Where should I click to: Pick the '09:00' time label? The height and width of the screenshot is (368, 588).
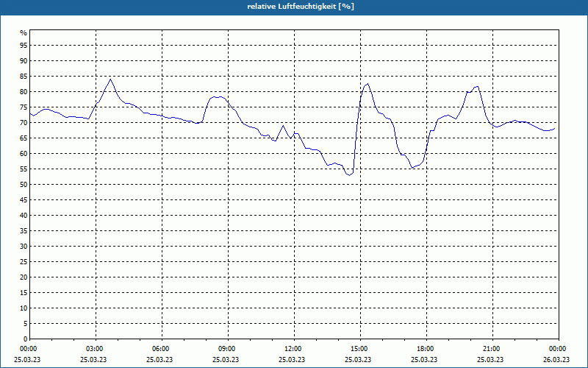pos(227,349)
